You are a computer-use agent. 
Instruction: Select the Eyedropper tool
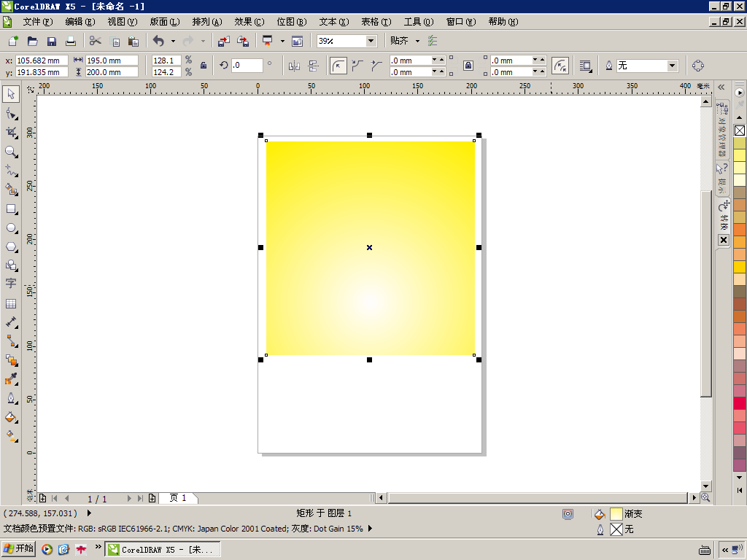[11, 379]
